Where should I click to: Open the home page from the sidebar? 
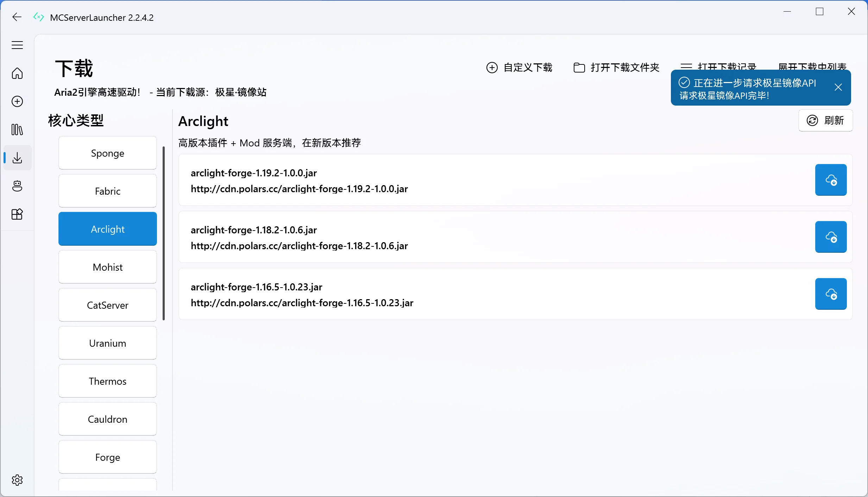pyautogui.click(x=17, y=73)
